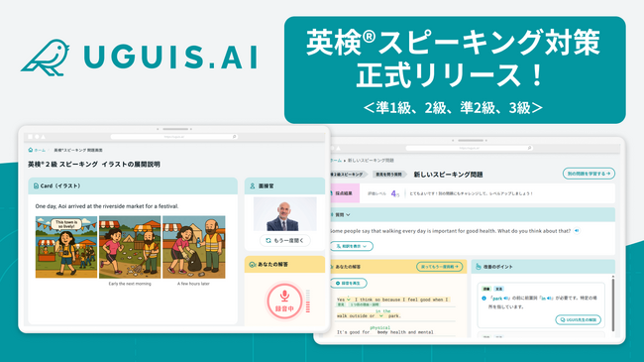The height and width of the screenshot is (362, 644).
Task: Collapse the 質問 section chevron
Action: 348,215
